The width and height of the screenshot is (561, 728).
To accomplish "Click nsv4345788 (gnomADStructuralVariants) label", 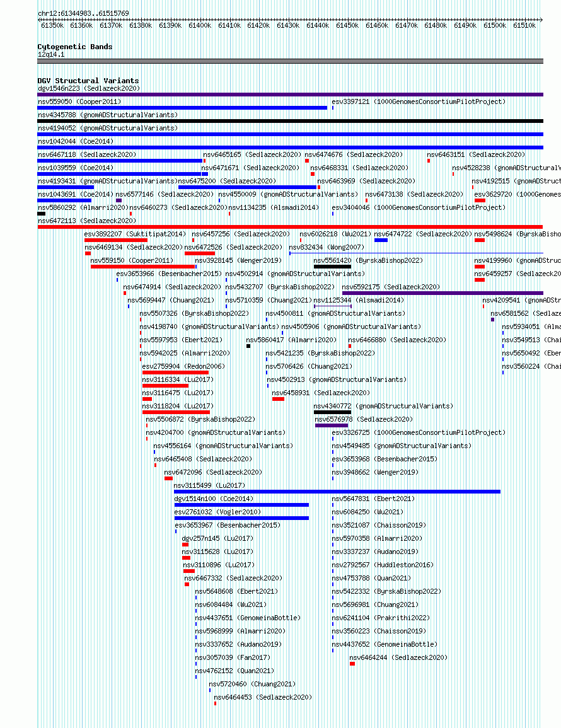I will 108,115.
